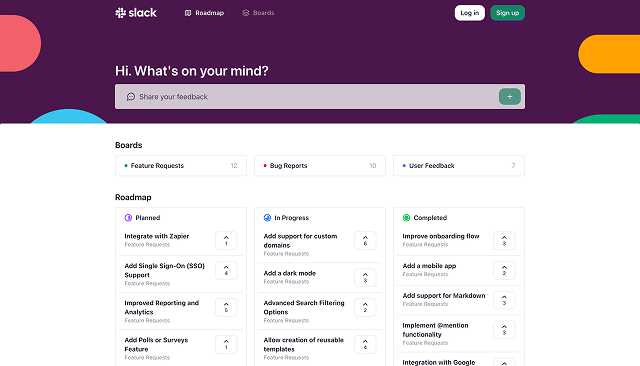Upvote Implement @mention functionality
This screenshot has width=640, height=366.
click(504, 330)
